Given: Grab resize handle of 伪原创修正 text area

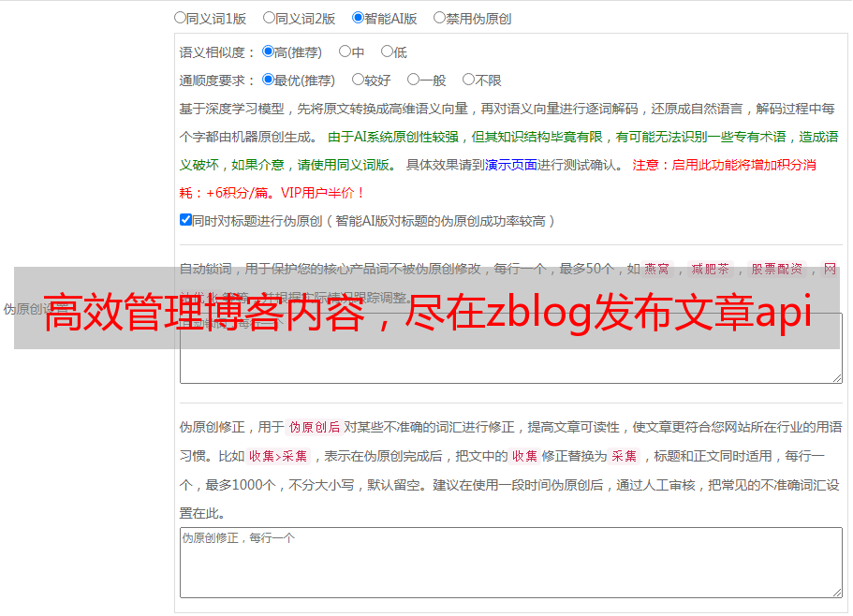Looking at the screenshot, I should pos(837,593).
